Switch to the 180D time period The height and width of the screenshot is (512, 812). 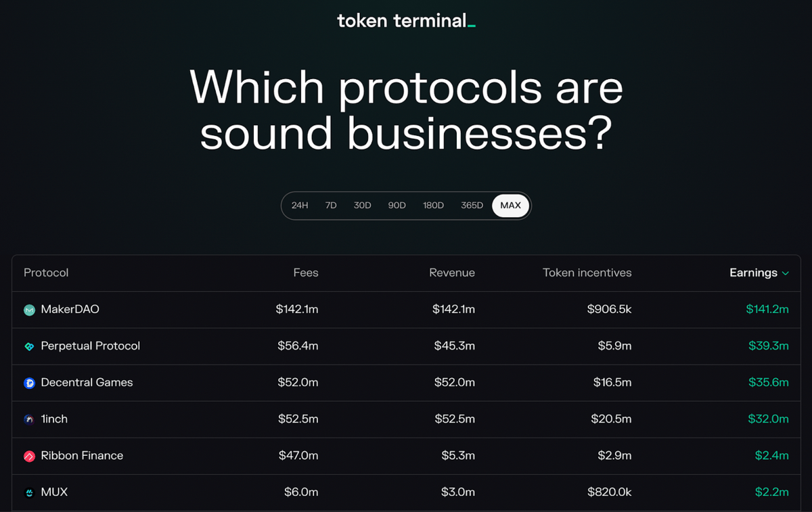433,206
